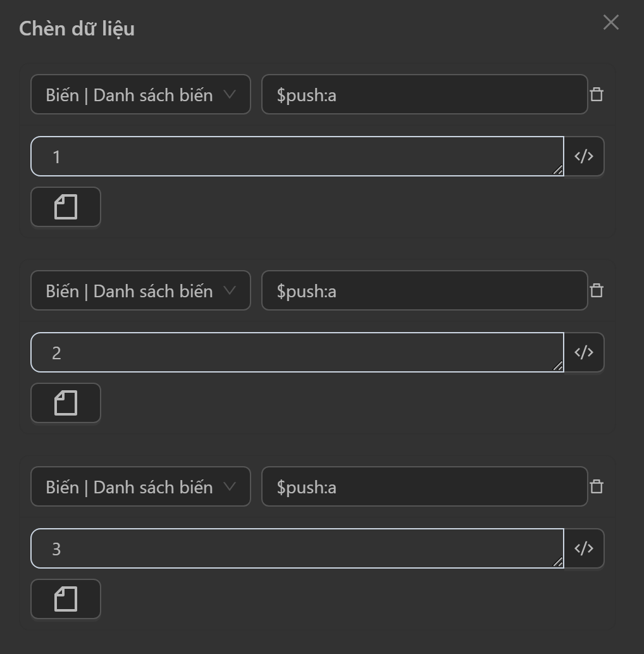Expand second 'Biến | Danh sách biến' dropdown

pyautogui.click(x=140, y=291)
